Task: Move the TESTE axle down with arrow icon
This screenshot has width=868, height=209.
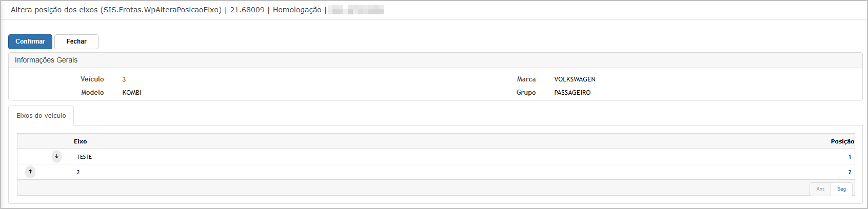Action: [x=57, y=156]
